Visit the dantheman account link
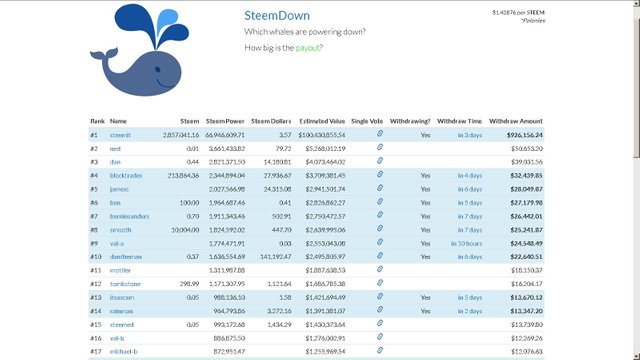This screenshot has width=640, height=360. tap(126, 257)
